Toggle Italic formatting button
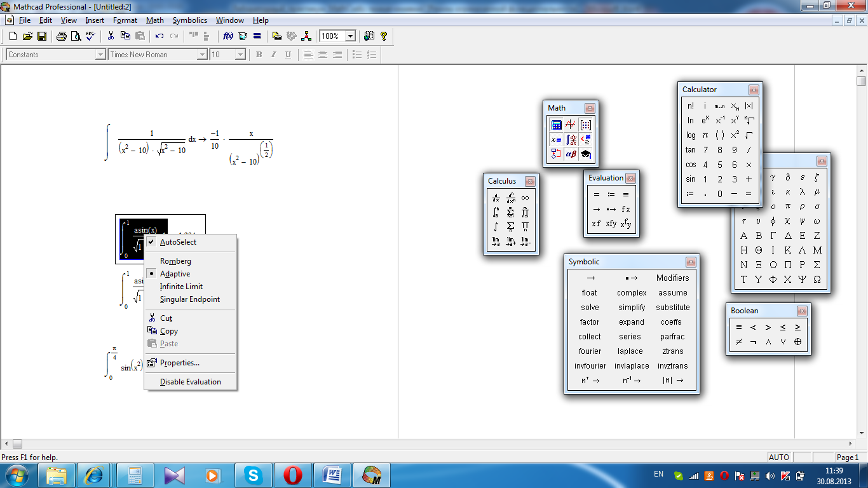Image resolution: width=868 pixels, height=488 pixels. click(x=273, y=55)
